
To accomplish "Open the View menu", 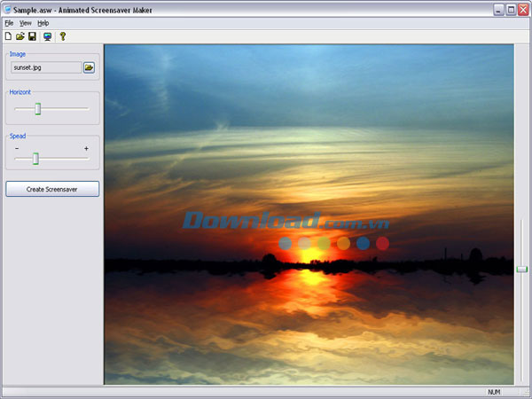I will pos(26,23).
